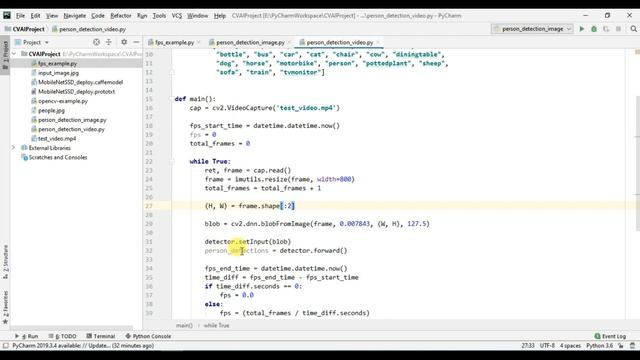640x360 pixels.
Task: Click the Collapse All icon in Project panel
Action: (109, 42)
